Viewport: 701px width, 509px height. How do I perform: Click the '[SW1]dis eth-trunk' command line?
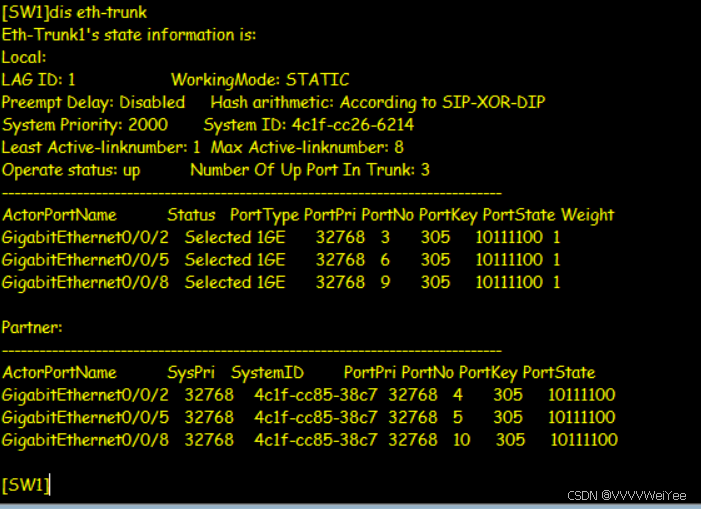pyautogui.click(x=74, y=13)
